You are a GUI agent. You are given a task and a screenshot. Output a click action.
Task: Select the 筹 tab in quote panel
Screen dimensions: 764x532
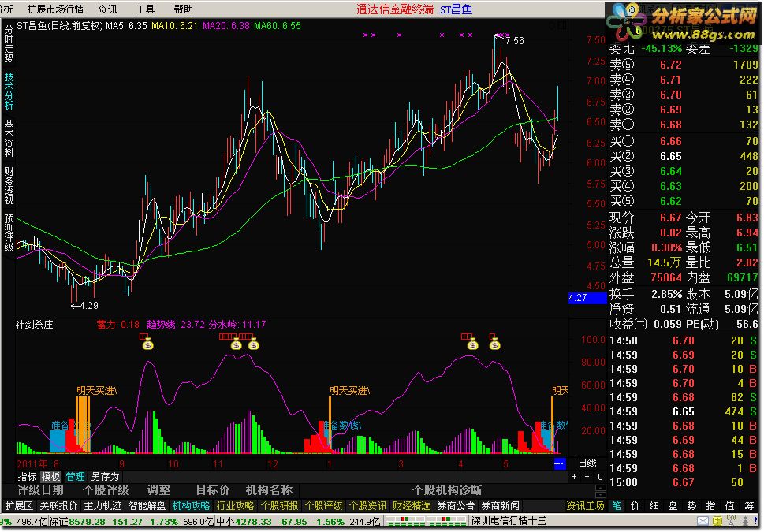749,506
